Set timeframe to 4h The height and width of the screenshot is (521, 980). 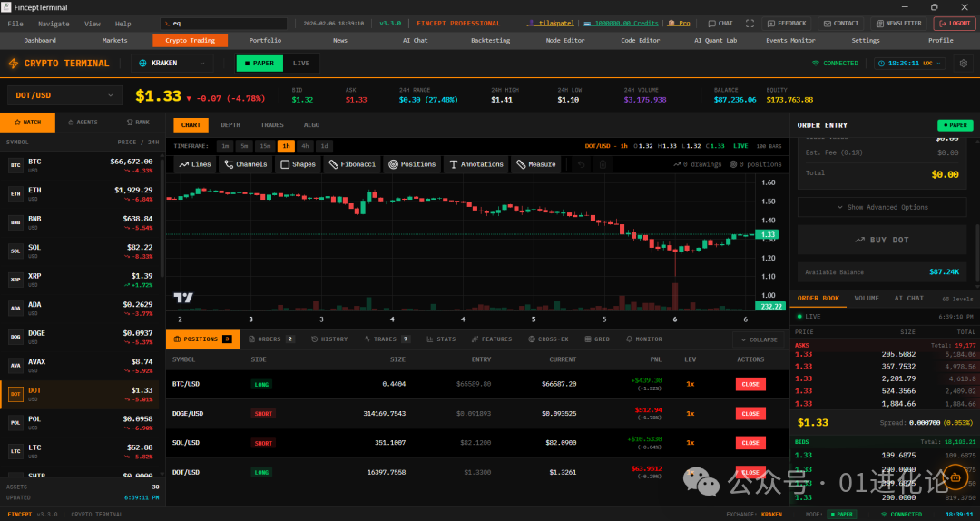304,146
